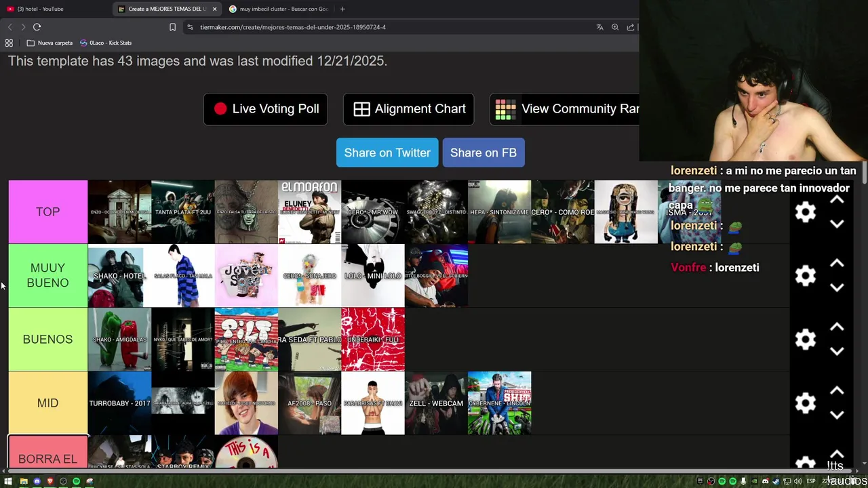Move BUENOS row up with chevron
The width and height of the screenshot is (868, 488).
click(837, 327)
